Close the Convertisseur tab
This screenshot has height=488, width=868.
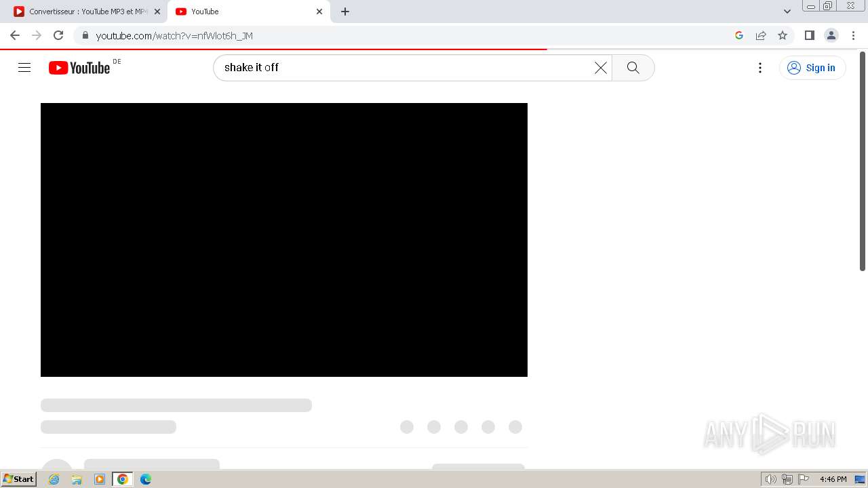tap(157, 12)
